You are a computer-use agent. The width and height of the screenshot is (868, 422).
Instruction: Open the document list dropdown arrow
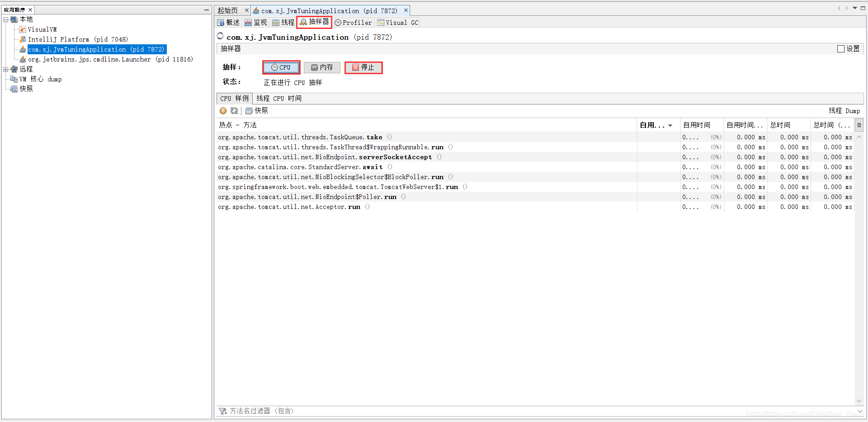click(855, 8)
